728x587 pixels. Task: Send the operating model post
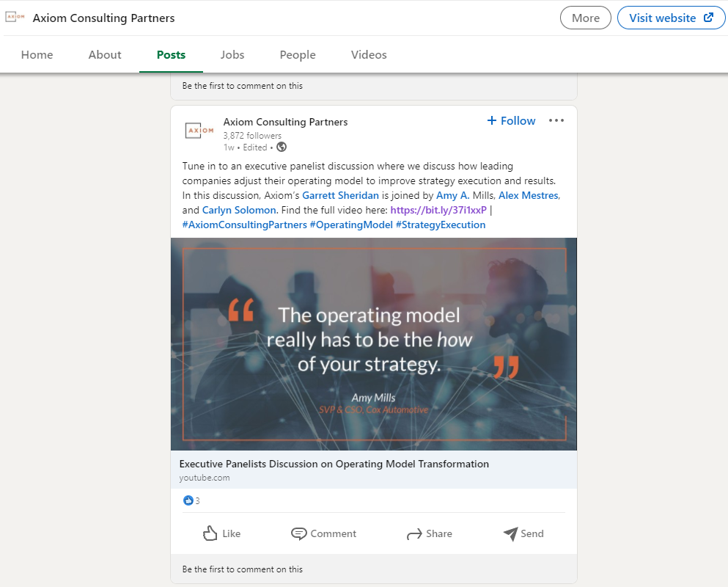(x=523, y=533)
